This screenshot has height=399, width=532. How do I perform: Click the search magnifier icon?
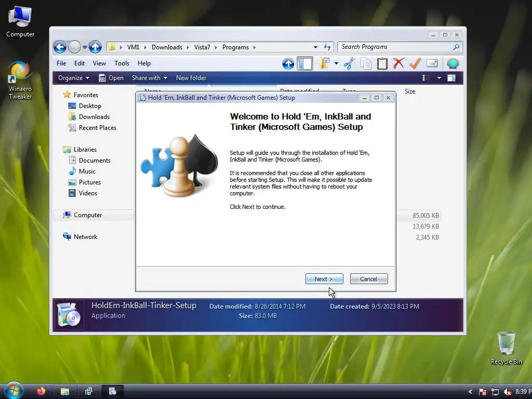(x=456, y=47)
